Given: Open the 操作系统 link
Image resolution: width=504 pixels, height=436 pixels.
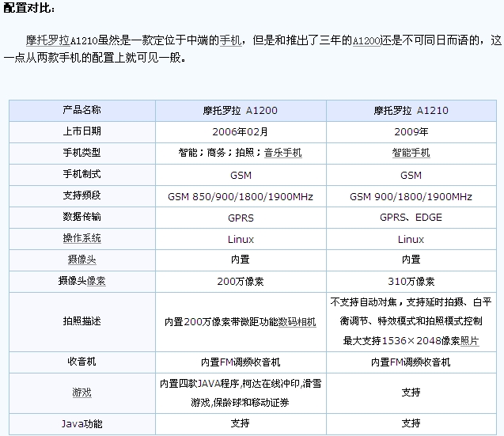Looking at the screenshot, I should [x=82, y=238].
